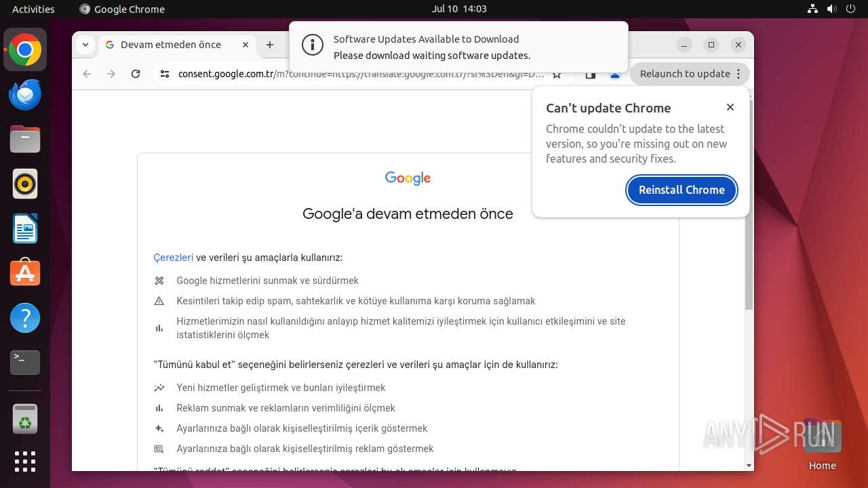
Task: Close the 'Devam etmeden önce' tab
Action: pos(245,45)
